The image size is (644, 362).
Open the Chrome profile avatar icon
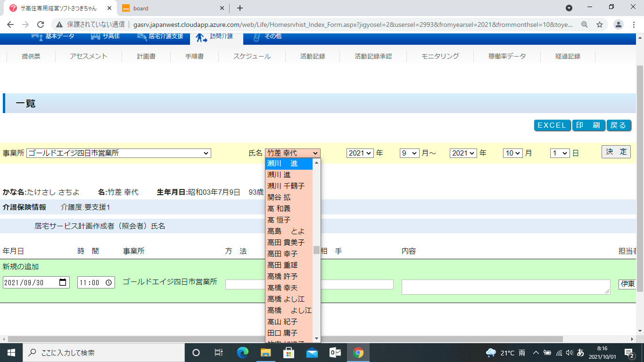tap(619, 25)
